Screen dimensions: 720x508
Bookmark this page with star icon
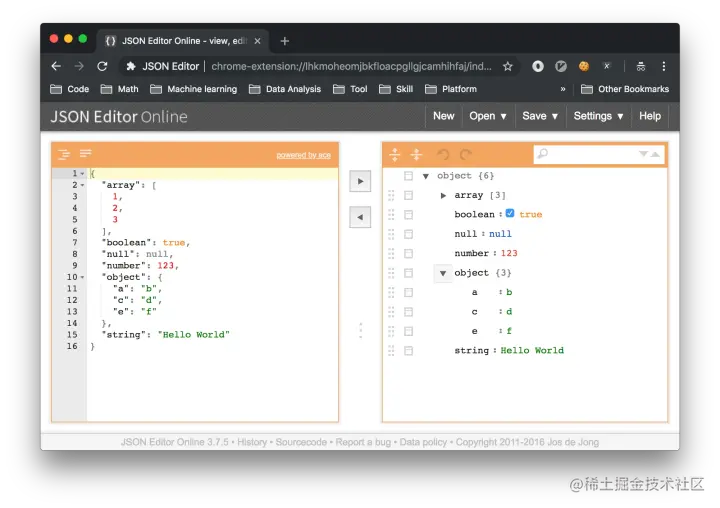click(x=507, y=67)
